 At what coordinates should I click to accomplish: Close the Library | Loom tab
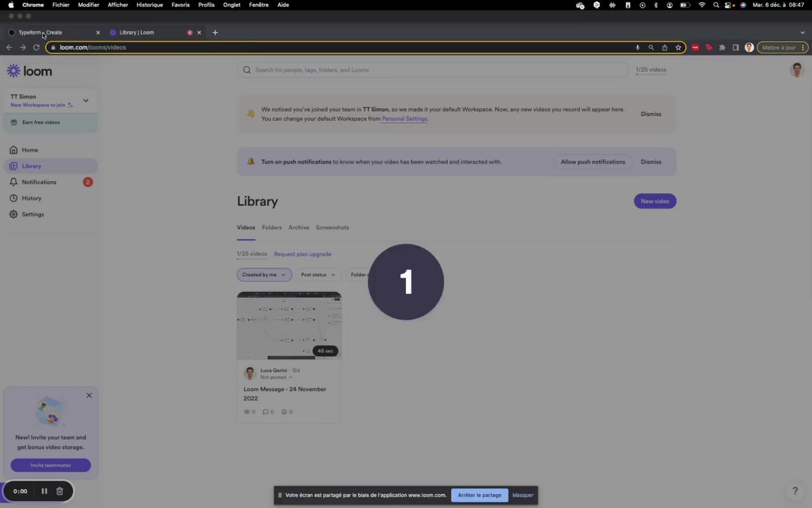(x=199, y=32)
